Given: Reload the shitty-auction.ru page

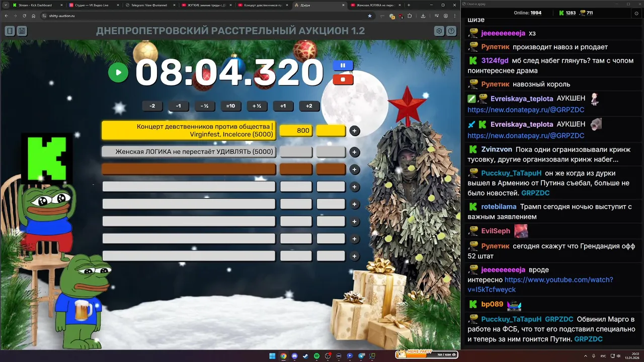Looking at the screenshot, I should (25, 16).
